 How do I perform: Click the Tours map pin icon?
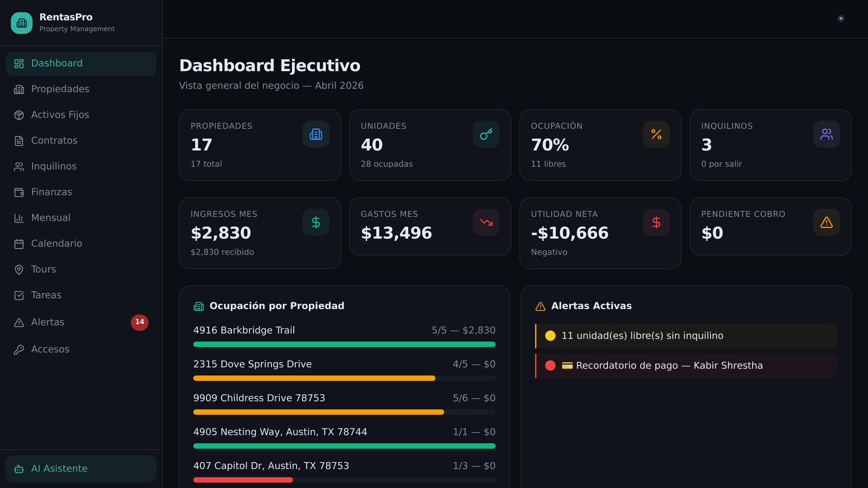coord(19,269)
